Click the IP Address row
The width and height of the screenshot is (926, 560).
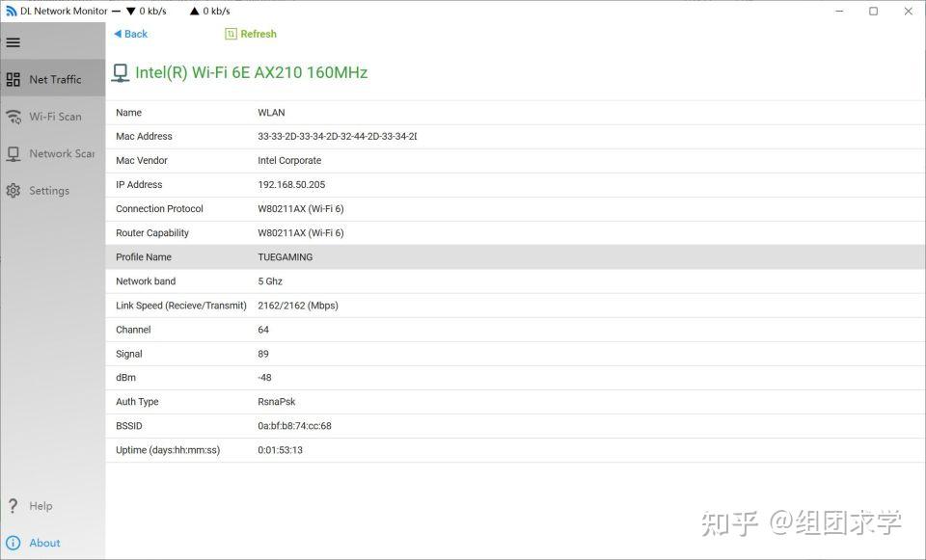pyautogui.click(x=386, y=184)
